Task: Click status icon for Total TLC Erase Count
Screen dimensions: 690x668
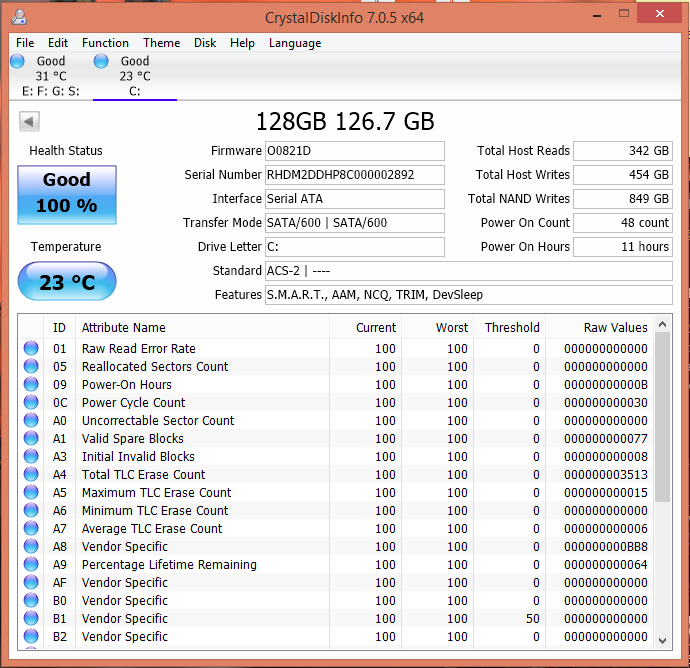Action: [x=31, y=474]
